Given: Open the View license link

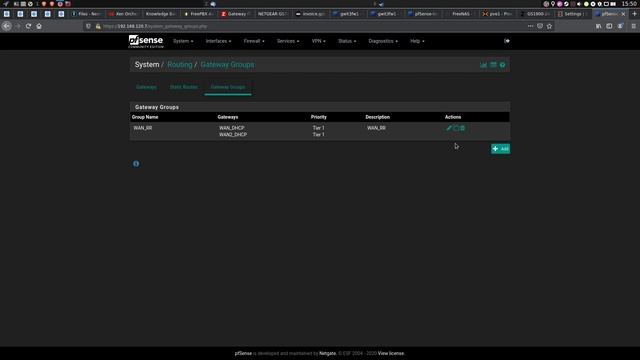Looking at the screenshot, I should [x=391, y=353].
